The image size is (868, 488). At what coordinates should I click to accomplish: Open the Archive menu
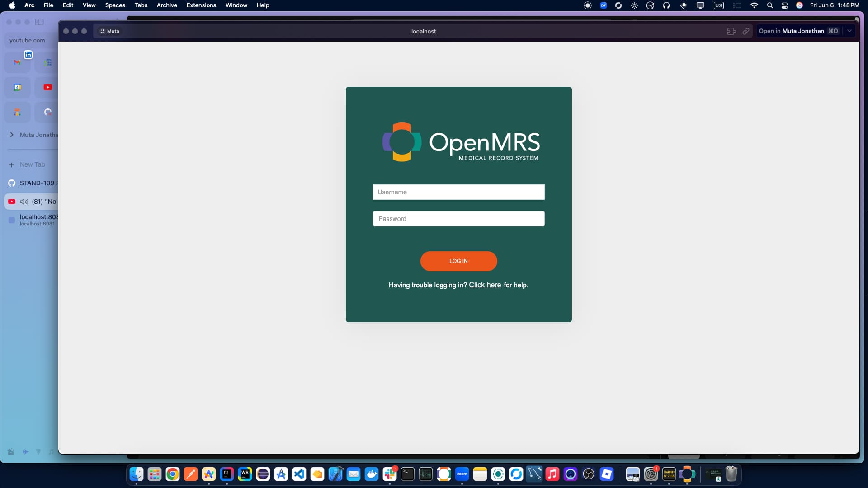pyautogui.click(x=167, y=5)
